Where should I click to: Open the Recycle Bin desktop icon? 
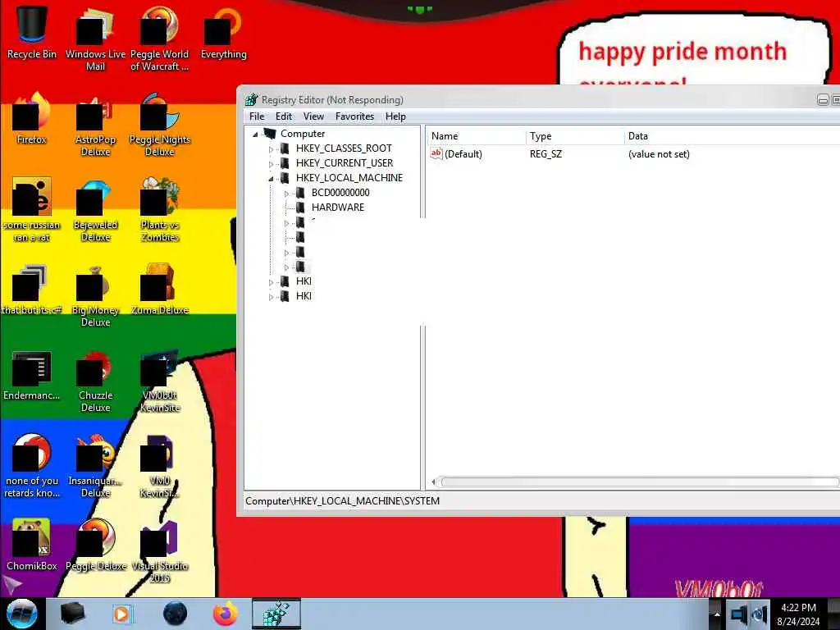click(x=32, y=32)
